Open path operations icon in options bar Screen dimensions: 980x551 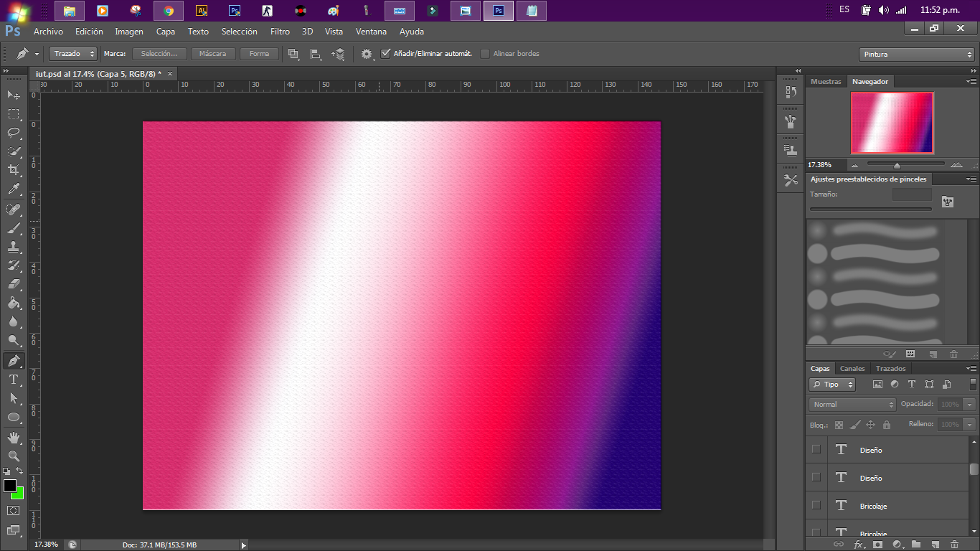(x=293, y=54)
